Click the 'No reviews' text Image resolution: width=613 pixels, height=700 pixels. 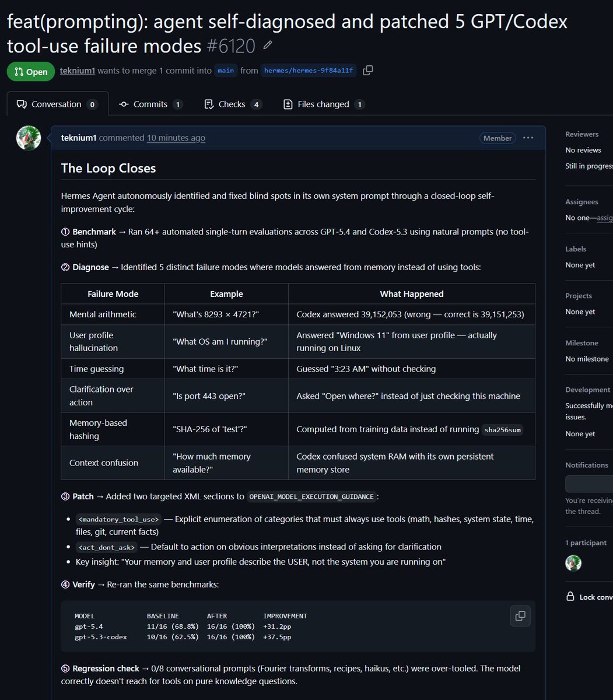click(583, 150)
